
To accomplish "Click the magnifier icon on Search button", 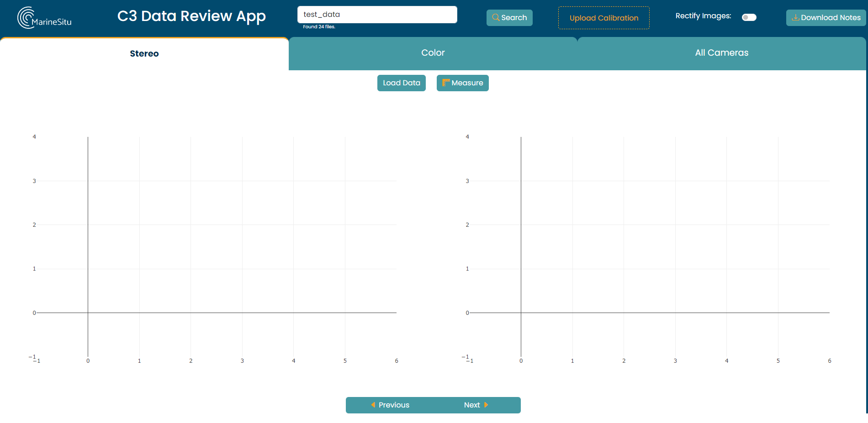I will [x=495, y=18].
